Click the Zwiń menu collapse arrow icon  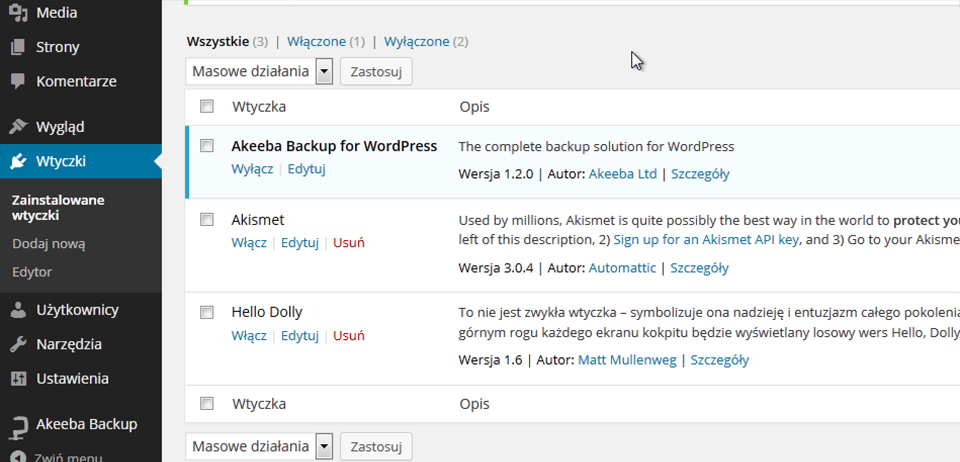pos(18,456)
